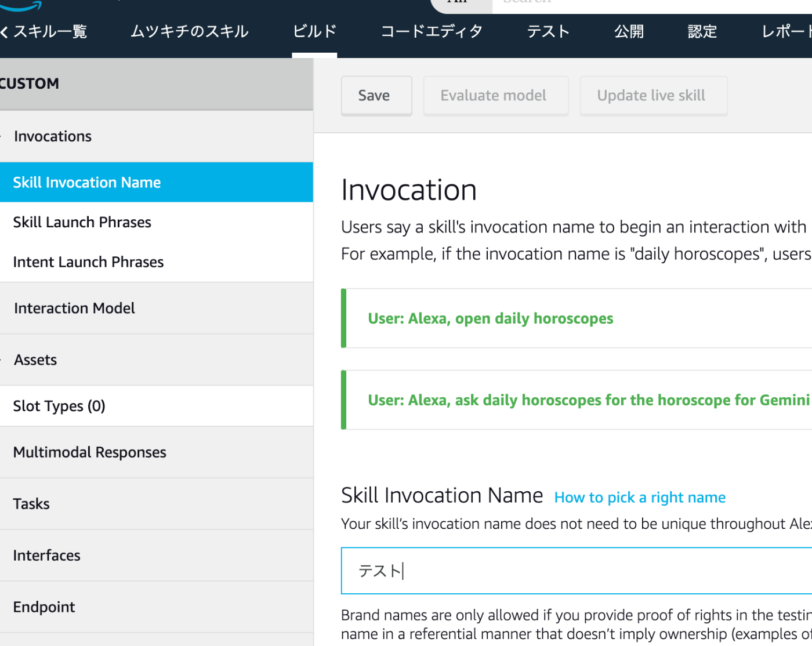Open Intent Launch Phrases
812x646 pixels.
tap(157, 262)
